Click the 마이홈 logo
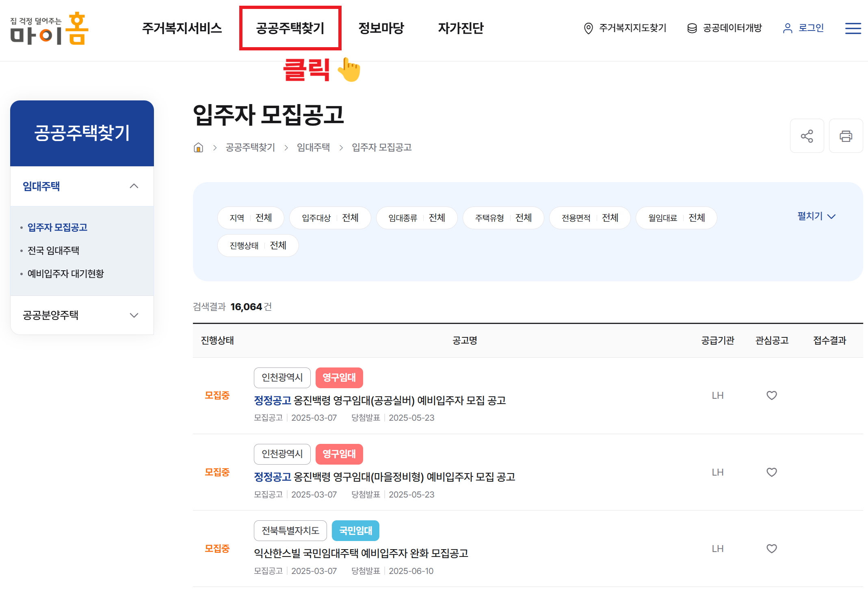This screenshot has width=868, height=589. tap(49, 28)
